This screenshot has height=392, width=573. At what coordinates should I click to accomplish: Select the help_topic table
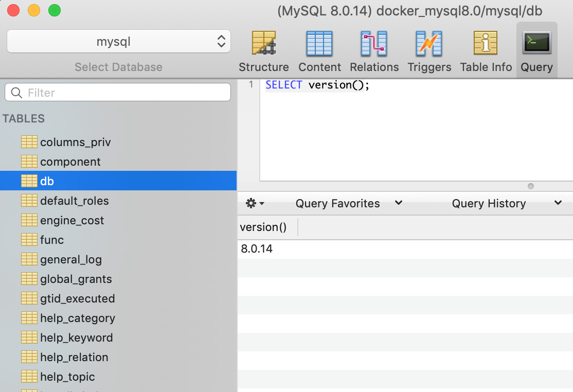pyautogui.click(x=67, y=377)
